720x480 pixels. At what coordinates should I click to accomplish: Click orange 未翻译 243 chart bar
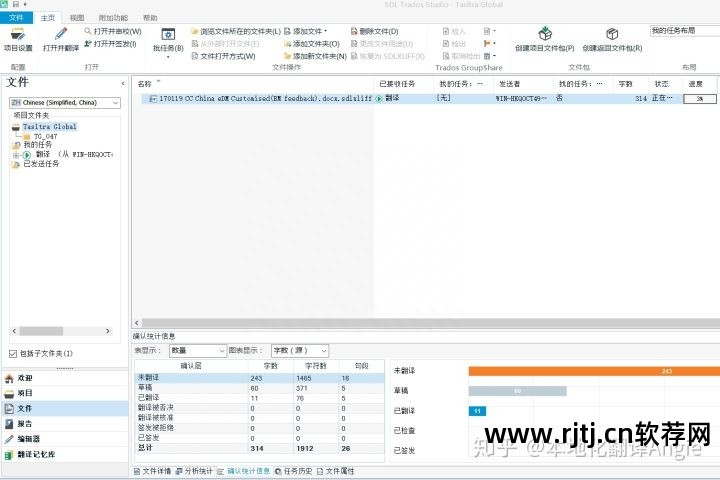click(x=594, y=371)
